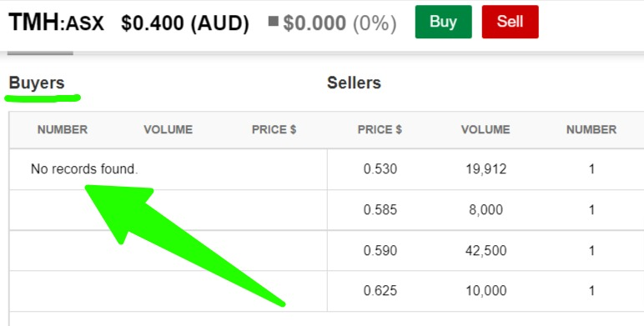Screen dimensions: 644x326
Task: Click the grey price change square icon
Action: [273, 21]
